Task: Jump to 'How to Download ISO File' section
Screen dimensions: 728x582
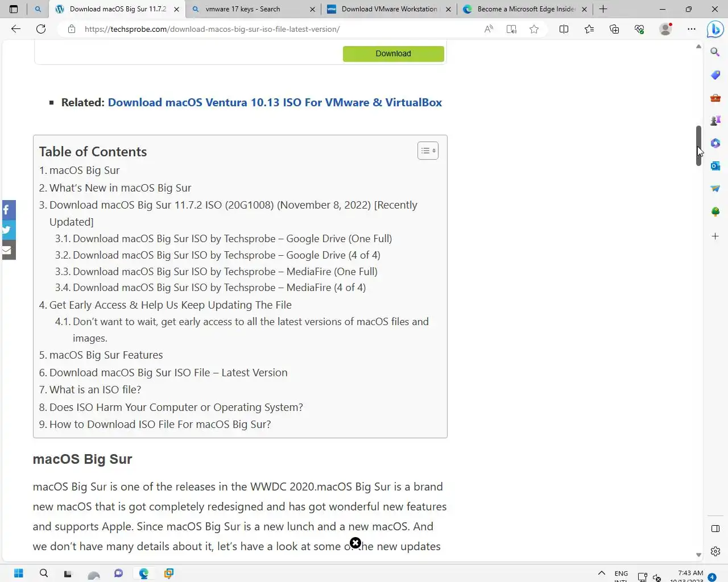Action: point(160,425)
